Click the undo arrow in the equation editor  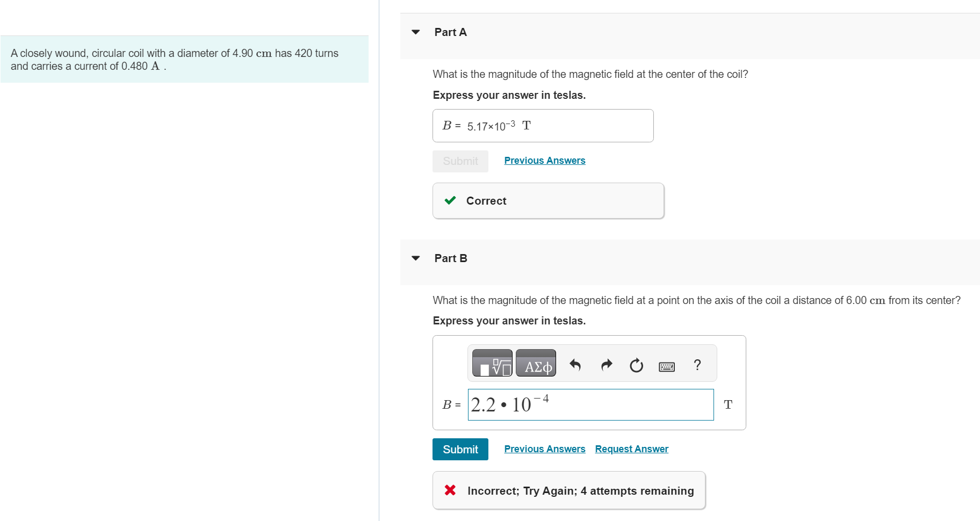coord(575,365)
